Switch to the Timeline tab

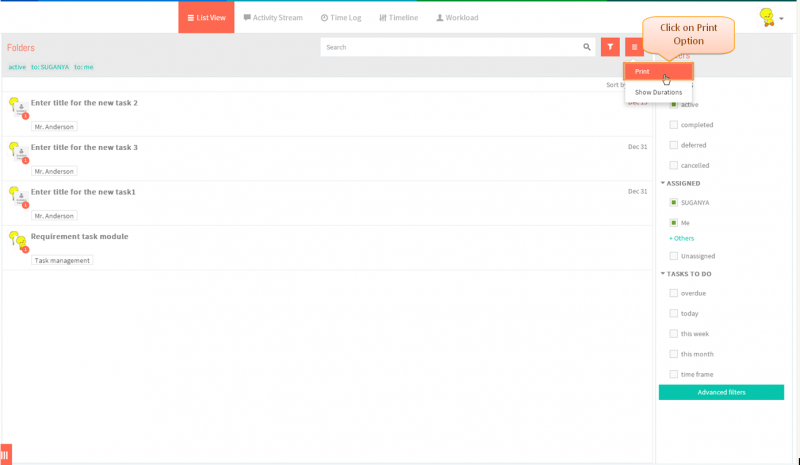pyautogui.click(x=398, y=17)
